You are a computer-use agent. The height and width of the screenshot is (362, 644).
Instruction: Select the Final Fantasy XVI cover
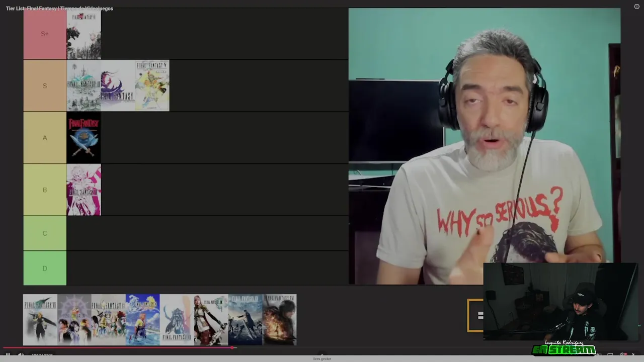click(x=280, y=320)
